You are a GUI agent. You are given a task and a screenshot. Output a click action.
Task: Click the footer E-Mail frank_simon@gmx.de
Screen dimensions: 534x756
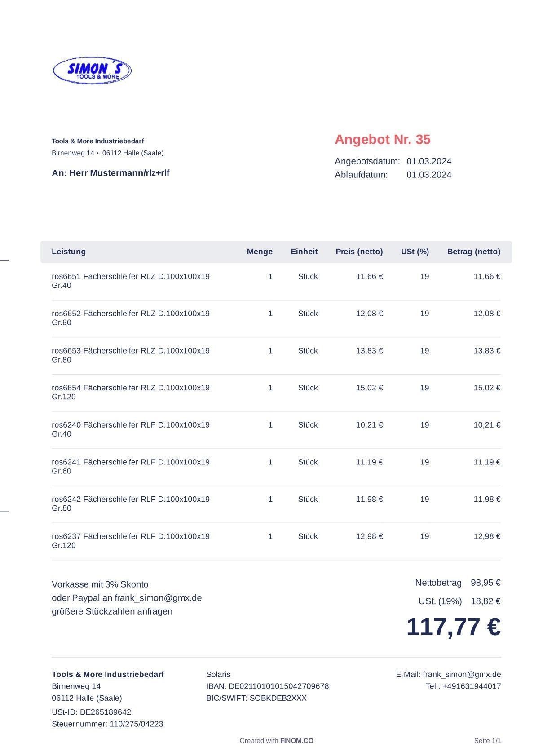point(461,674)
